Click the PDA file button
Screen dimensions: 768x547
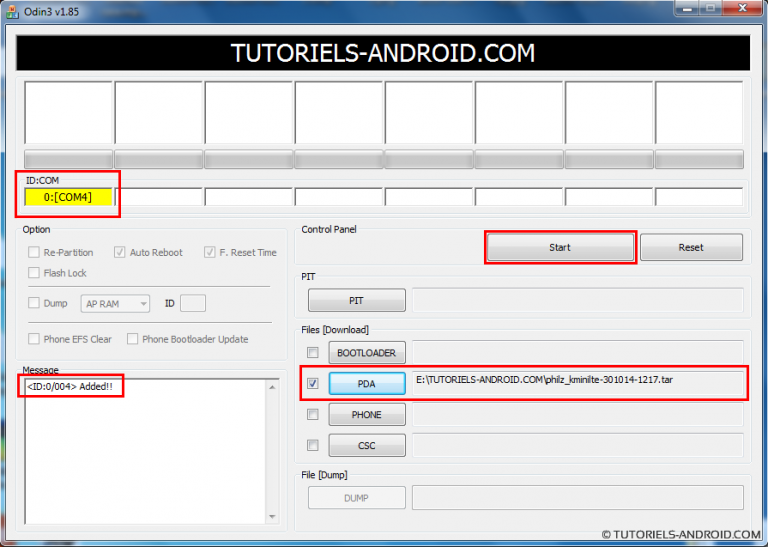click(x=367, y=383)
